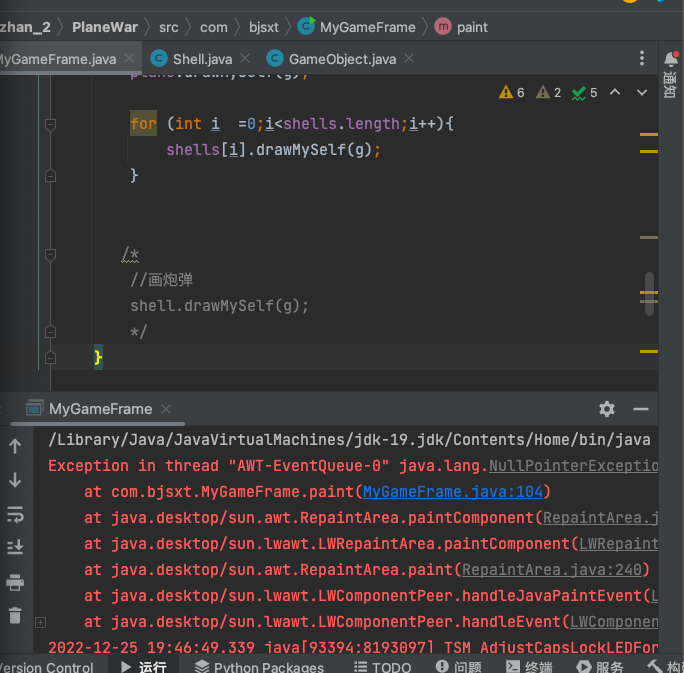Collapse the block comment fold marker
This screenshot has width=684, height=673.
[51, 254]
